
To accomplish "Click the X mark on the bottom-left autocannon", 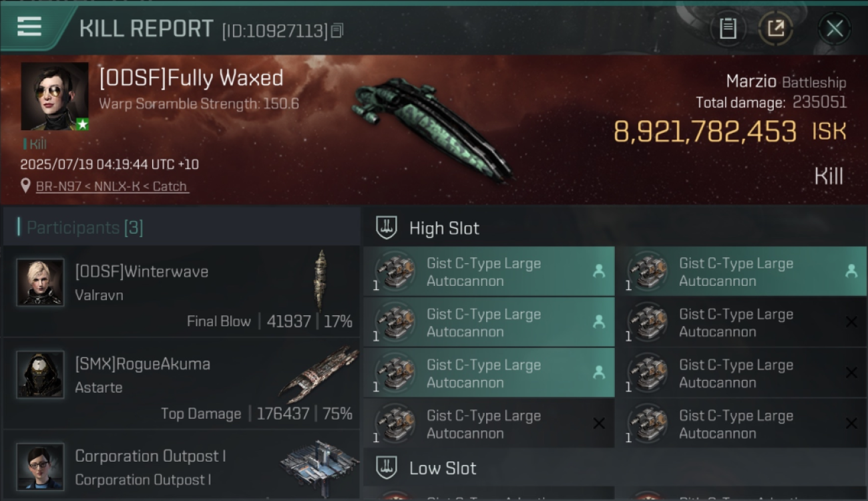I will click(x=599, y=424).
